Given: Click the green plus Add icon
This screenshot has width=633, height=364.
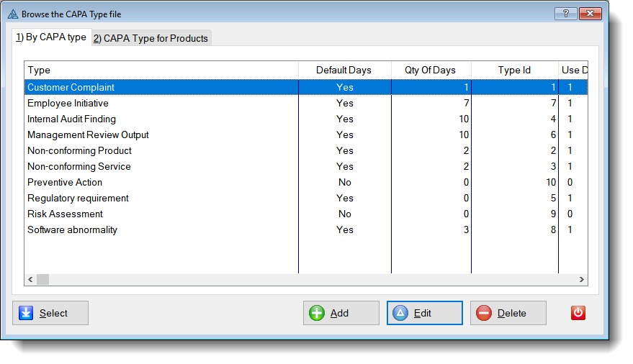Looking at the screenshot, I should pos(317,313).
